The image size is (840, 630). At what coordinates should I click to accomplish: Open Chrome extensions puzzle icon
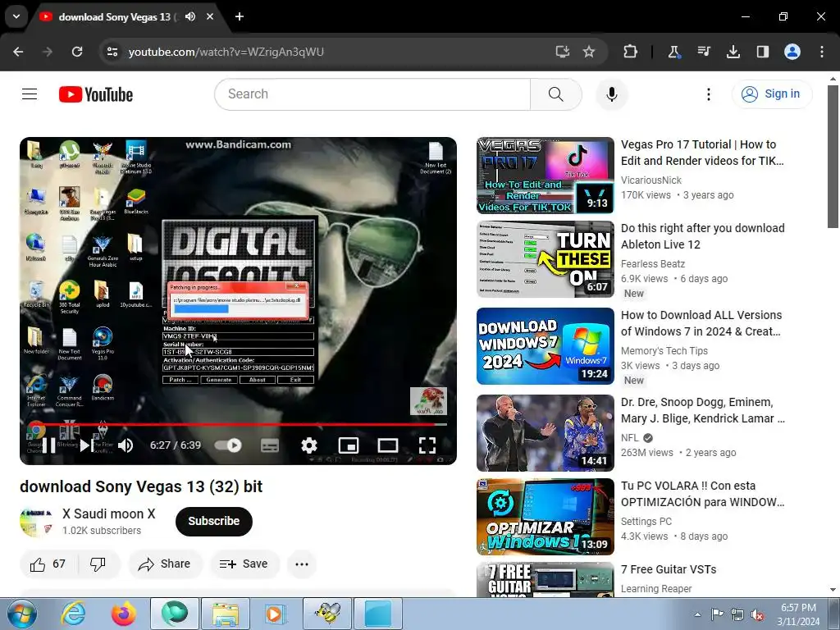click(x=631, y=52)
